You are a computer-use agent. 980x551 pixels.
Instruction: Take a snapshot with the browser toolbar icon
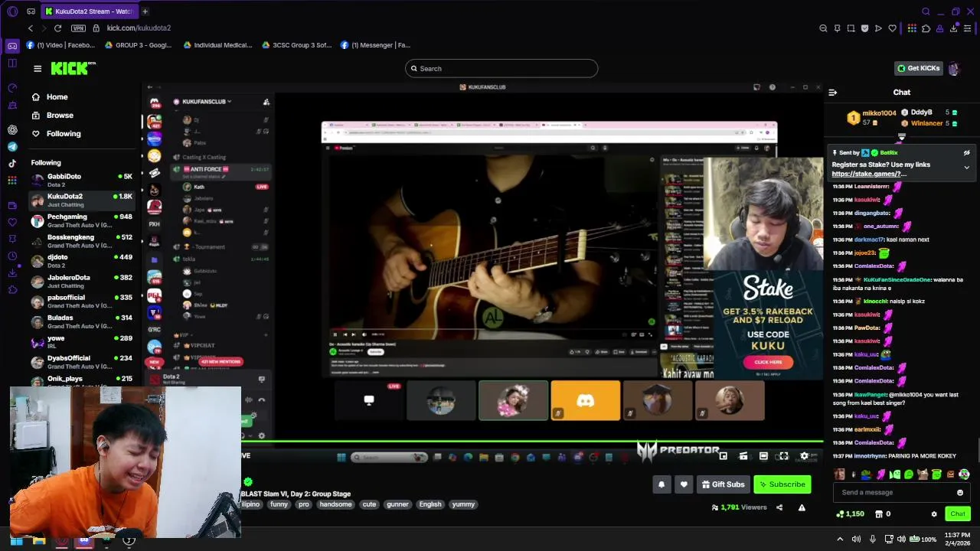point(851,28)
